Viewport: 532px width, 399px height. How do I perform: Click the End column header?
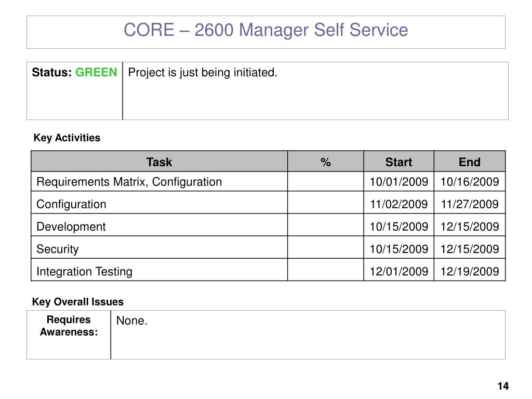coord(470,162)
